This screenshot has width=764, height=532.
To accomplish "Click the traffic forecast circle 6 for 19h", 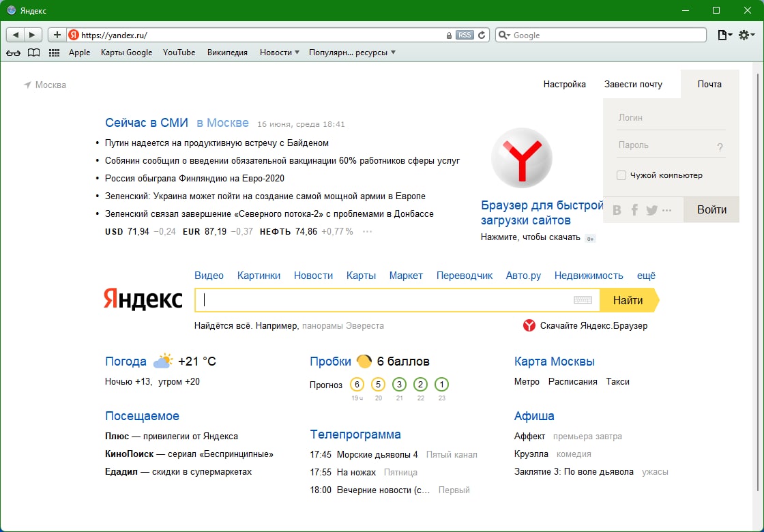I will click(357, 385).
